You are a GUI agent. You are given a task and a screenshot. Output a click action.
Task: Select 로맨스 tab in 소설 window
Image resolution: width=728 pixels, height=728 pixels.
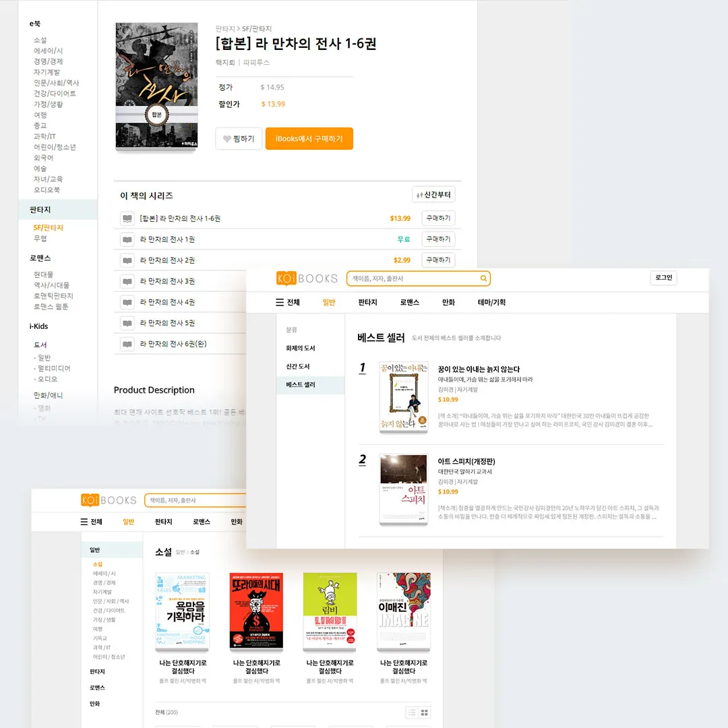pos(202,522)
